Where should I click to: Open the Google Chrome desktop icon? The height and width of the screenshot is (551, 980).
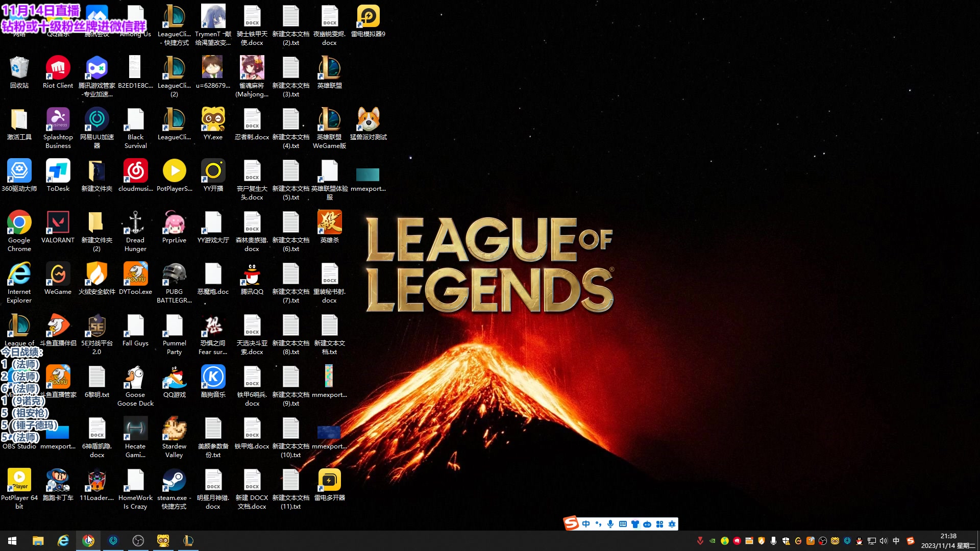coord(19,223)
